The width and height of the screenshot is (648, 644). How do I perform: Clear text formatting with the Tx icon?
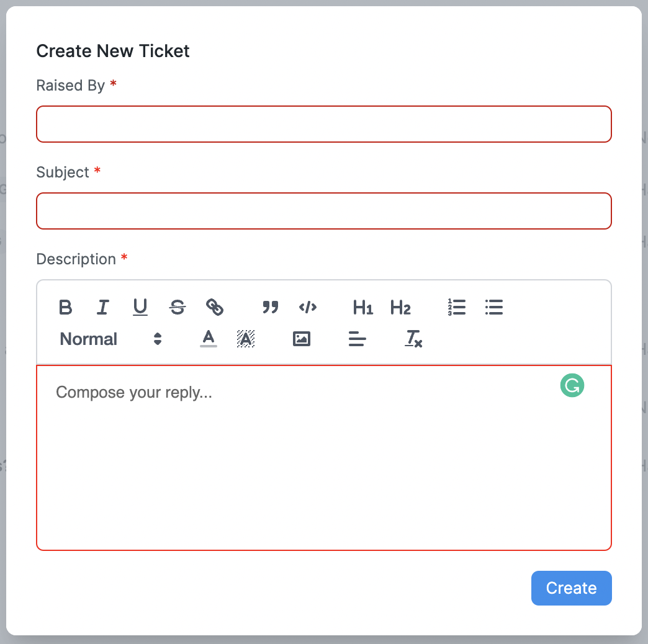[x=413, y=339]
